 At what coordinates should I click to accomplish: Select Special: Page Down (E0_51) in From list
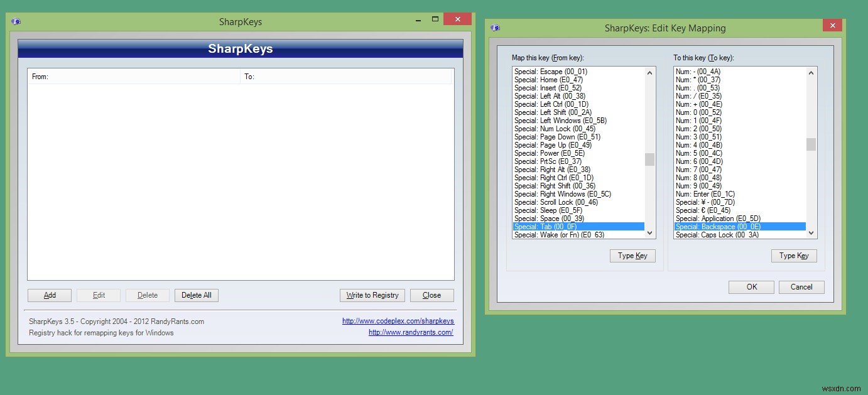point(578,137)
